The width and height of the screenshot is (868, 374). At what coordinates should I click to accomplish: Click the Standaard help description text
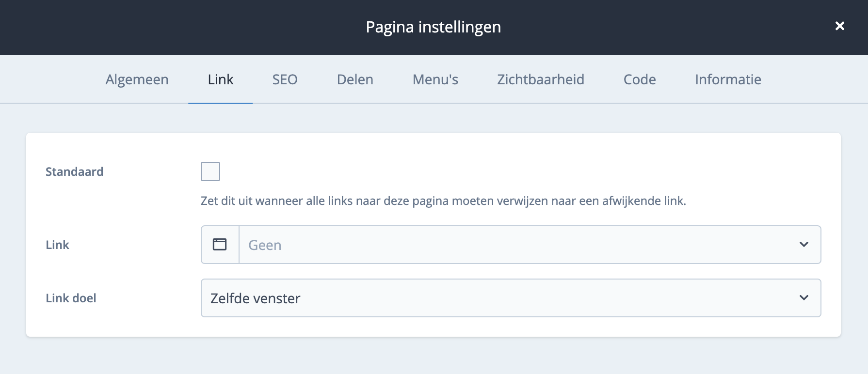[443, 201]
